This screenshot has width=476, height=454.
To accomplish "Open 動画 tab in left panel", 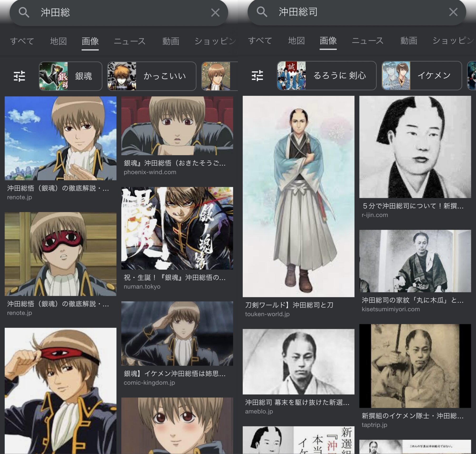I will [x=171, y=41].
